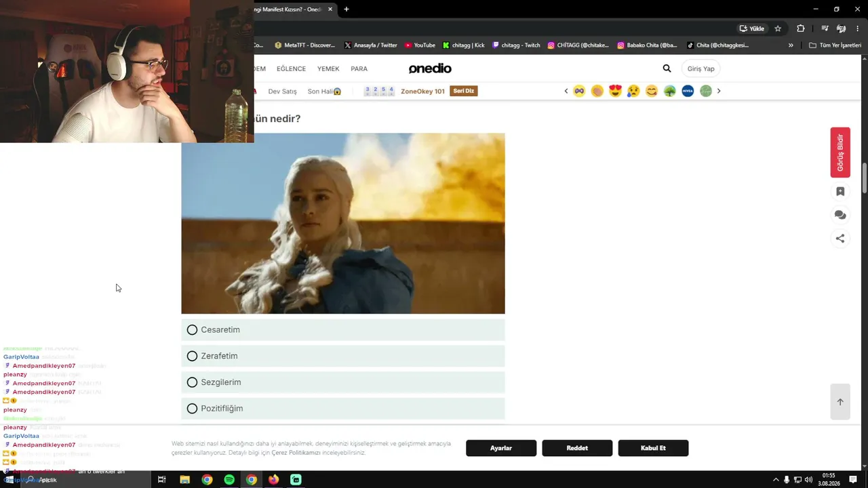Open Firefox from the taskbar
Viewport: 868px width, 488px height.
[x=274, y=480]
